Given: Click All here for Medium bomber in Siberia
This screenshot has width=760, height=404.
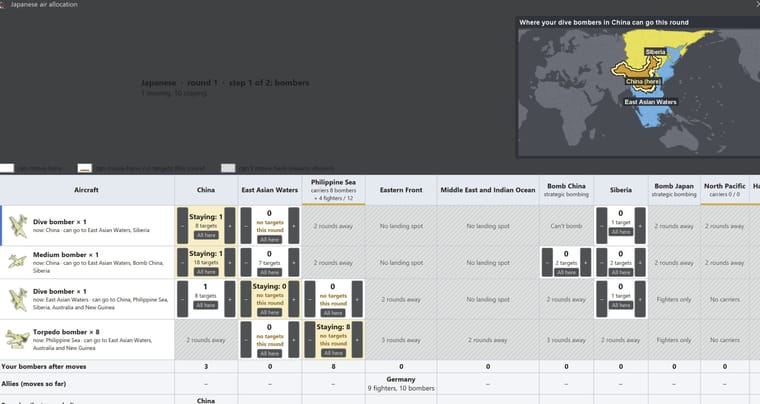Looking at the screenshot, I should click(621, 272).
